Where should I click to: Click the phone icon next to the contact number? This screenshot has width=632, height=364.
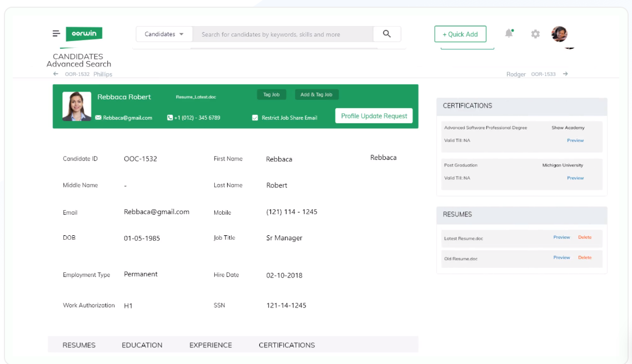169,118
